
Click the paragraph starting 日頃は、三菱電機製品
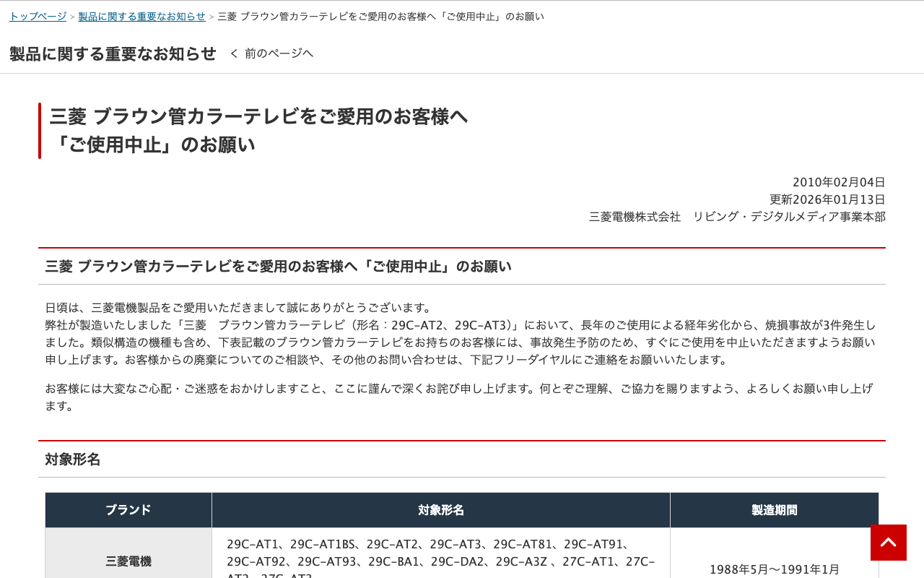462,334
